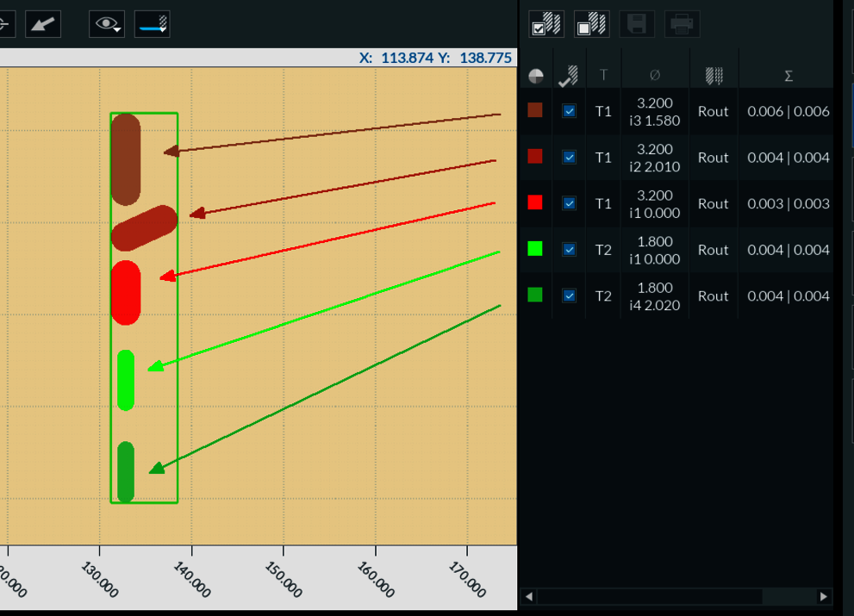Click the bright green swatch for T2 i1 0.000
The width and height of the screenshot is (854, 616).
[x=535, y=249]
